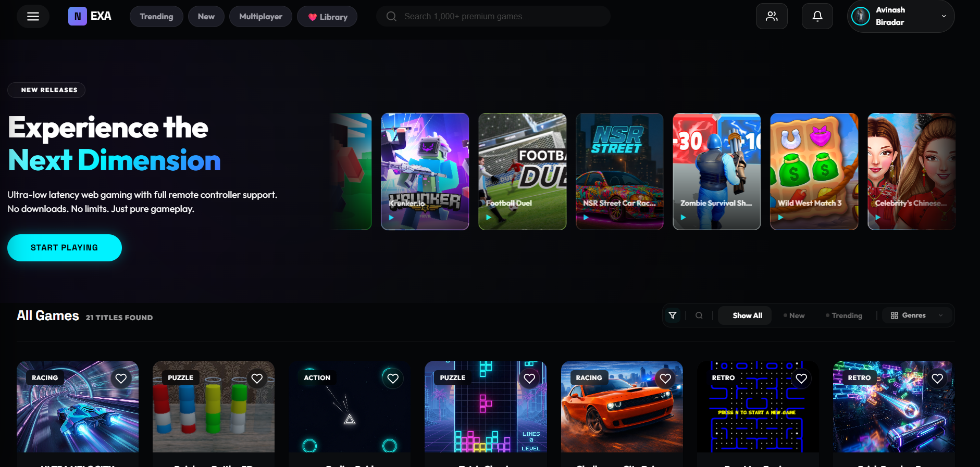Open the Multiplayer tab

click(x=260, y=17)
